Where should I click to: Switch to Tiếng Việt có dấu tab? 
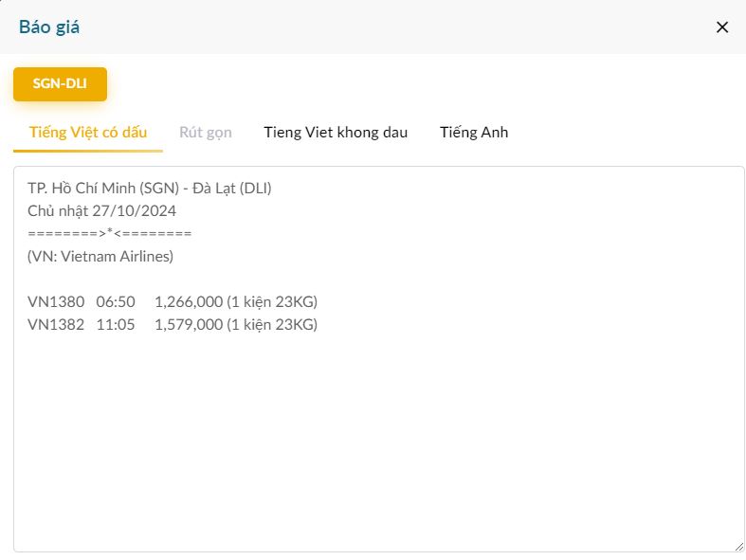88,132
